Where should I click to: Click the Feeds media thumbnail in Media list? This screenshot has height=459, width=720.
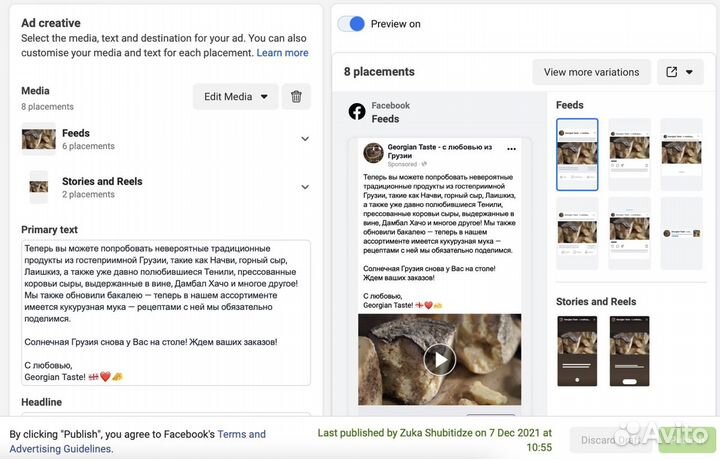coord(39,139)
